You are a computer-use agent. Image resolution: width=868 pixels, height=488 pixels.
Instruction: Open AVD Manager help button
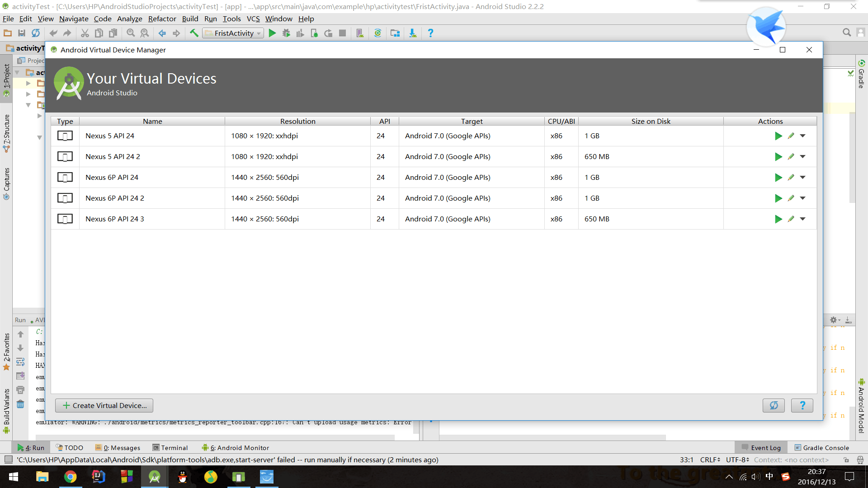click(x=802, y=406)
